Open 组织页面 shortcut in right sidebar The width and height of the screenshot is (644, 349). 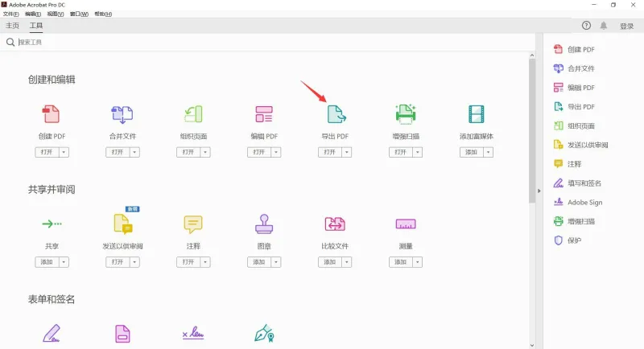(574, 126)
